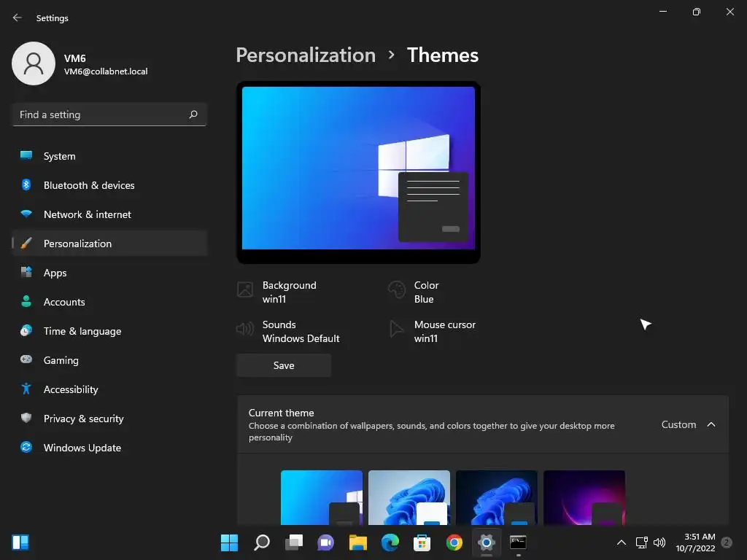Click the network tray icon
The width and height of the screenshot is (747, 560).
(642, 542)
